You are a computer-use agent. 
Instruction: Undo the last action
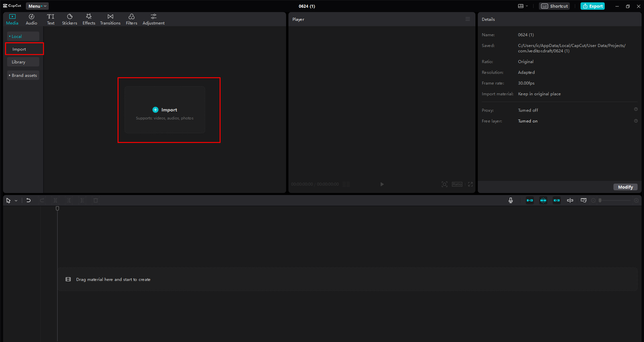point(29,200)
